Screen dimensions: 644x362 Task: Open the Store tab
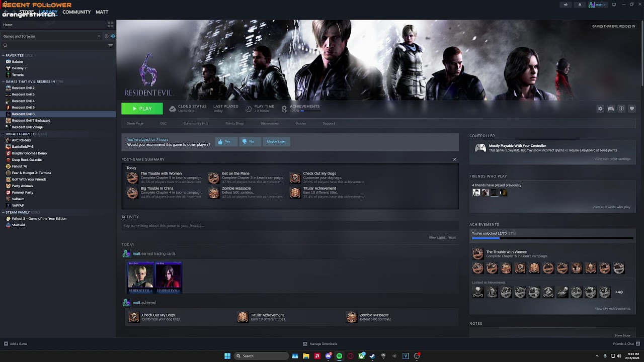[27, 12]
